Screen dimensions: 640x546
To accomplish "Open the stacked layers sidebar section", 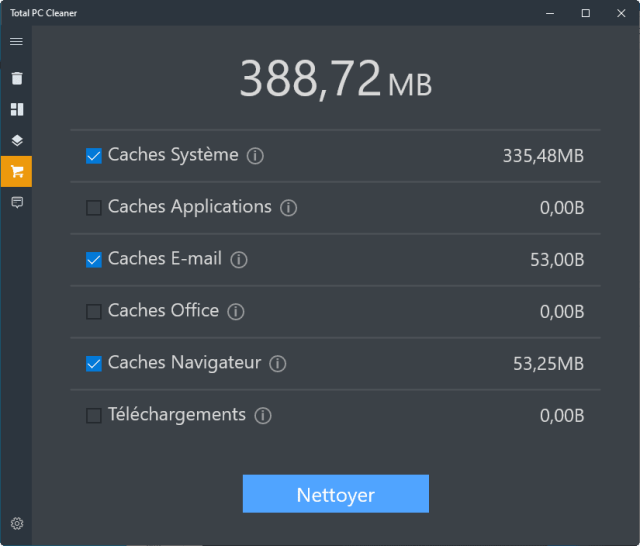I will tap(17, 140).
